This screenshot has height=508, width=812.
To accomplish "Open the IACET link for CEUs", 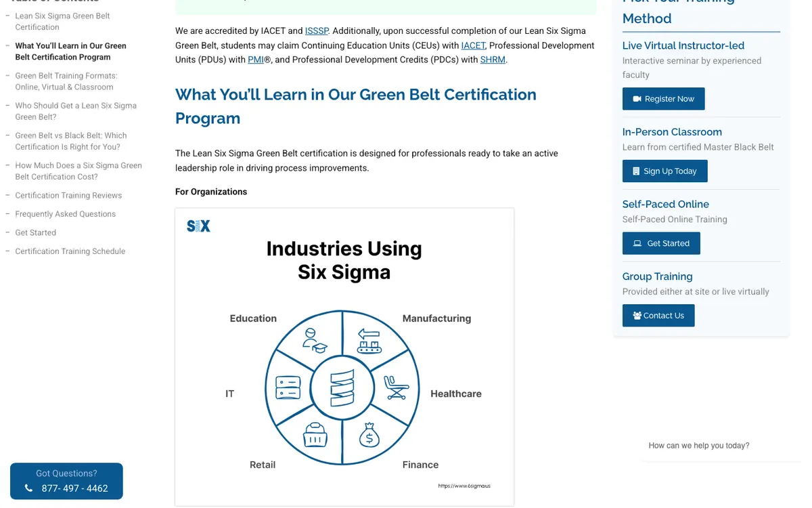I will 473,45.
